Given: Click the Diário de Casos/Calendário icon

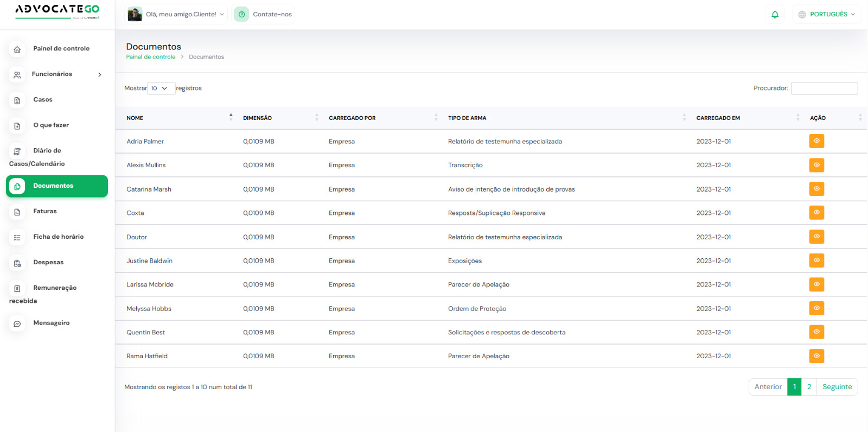Looking at the screenshot, I should point(17,151).
